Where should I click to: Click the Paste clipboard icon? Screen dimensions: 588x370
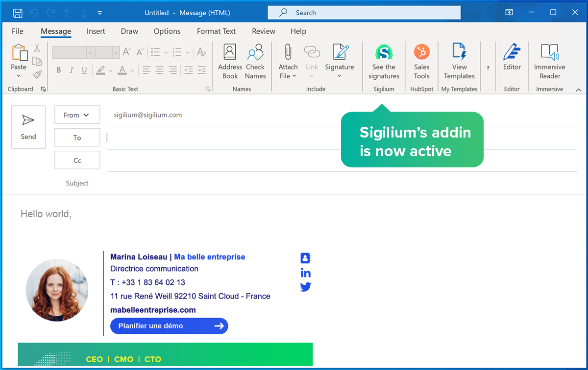pyautogui.click(x=19, y=53)
